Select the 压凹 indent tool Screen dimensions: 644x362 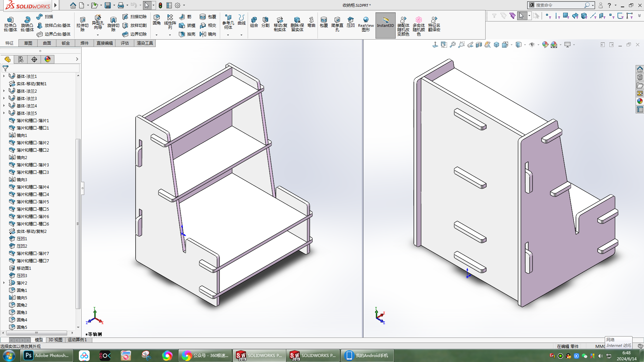click(351, 22)
